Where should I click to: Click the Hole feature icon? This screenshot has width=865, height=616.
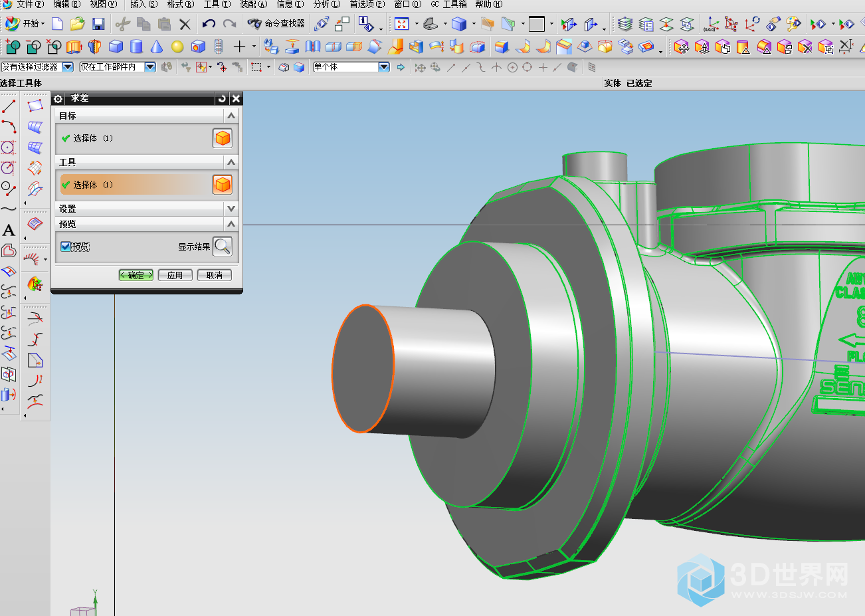pyautogui.click(x=198, y=47)
